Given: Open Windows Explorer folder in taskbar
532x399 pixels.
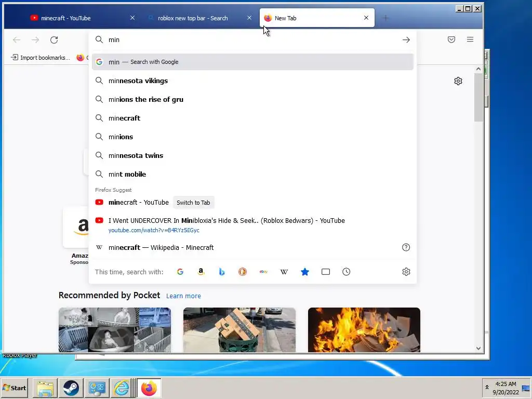Looking at the screenshot, I should (x=45, y=388).
